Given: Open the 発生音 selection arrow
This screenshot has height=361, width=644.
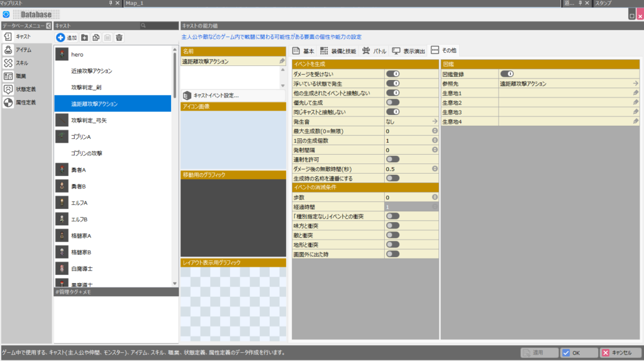Looking at the screenshot, I should pos(434,121).
